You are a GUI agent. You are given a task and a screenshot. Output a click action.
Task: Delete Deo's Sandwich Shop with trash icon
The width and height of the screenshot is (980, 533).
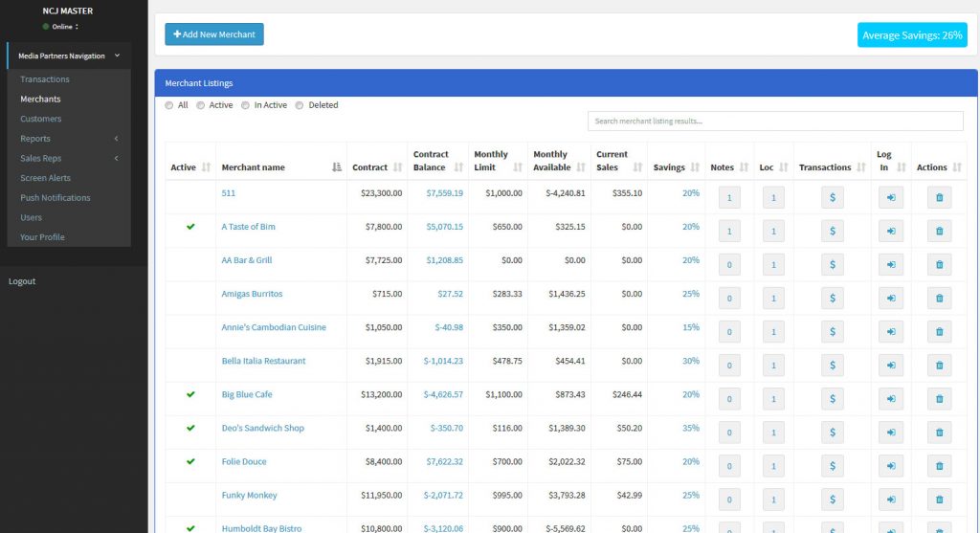coord(940,433)
